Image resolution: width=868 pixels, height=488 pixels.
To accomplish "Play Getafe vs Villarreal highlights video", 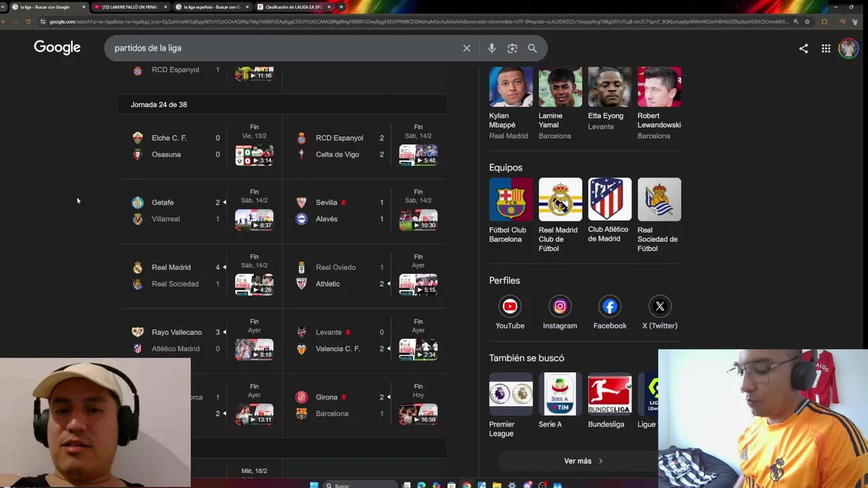I will 254,220.
